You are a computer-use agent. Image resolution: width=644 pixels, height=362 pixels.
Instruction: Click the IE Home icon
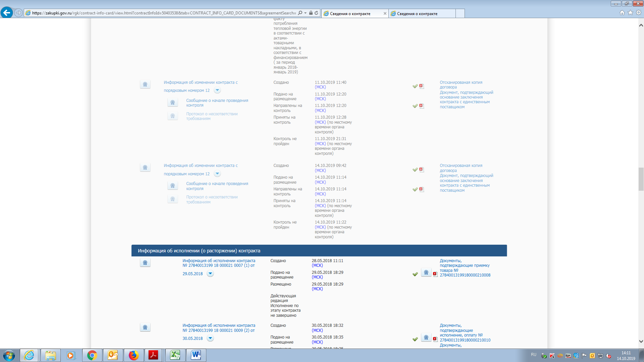[x=622, y=13]
